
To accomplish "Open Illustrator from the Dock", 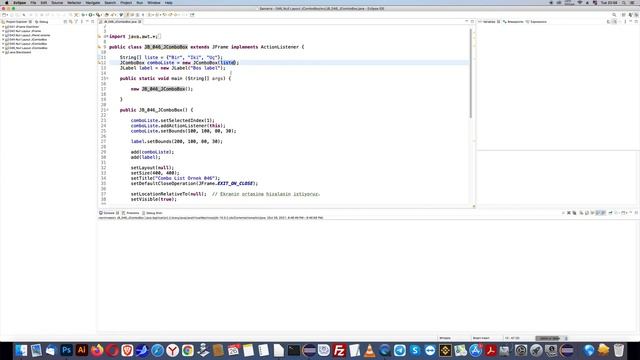I will [x=82, y=350].
